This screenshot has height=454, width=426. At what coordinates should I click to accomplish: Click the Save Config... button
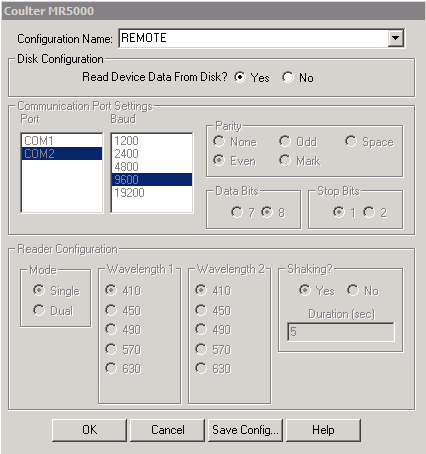point(245,430)
